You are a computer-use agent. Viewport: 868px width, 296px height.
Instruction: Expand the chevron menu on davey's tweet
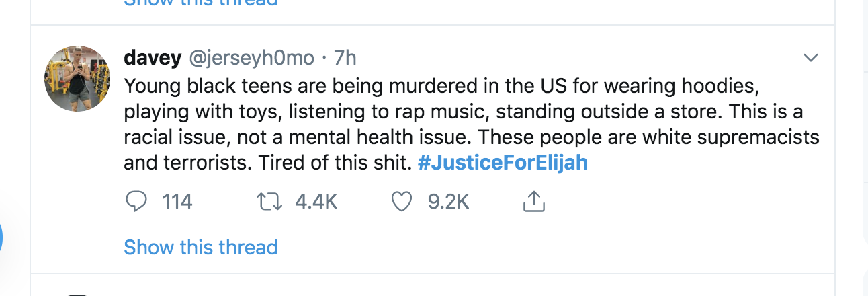(x=811, y=58)
